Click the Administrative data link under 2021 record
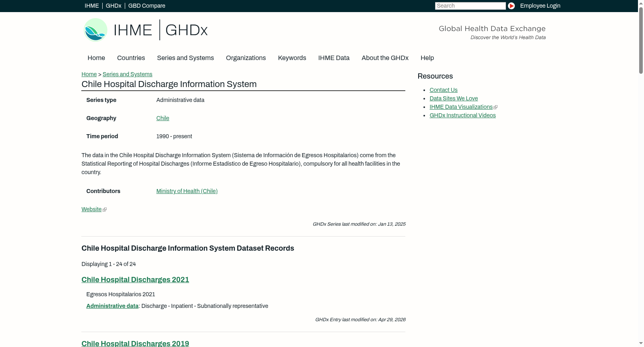The width and height of the screenshot is (644, 347). tap(112, 306)
